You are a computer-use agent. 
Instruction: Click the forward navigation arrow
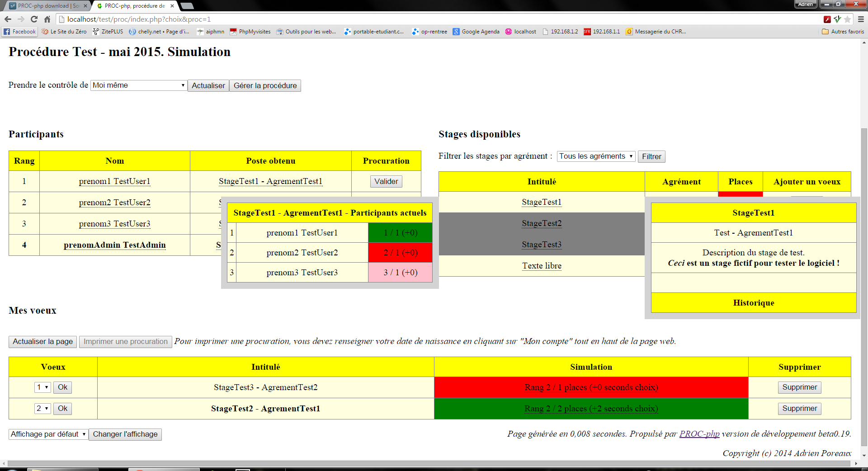coord(21,19)
